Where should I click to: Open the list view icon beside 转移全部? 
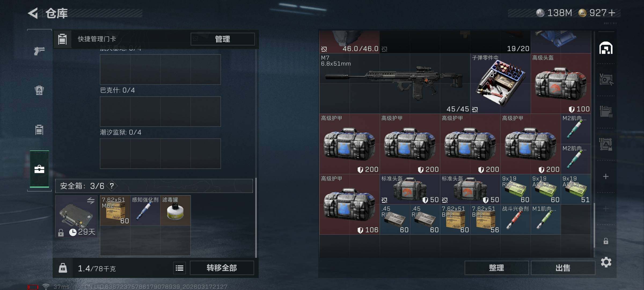point(180,268)
